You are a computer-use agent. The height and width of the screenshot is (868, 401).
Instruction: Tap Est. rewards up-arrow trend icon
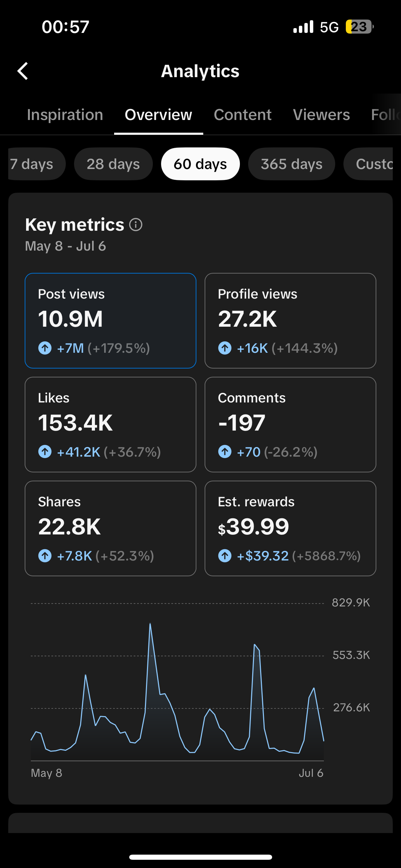point(225,556)
